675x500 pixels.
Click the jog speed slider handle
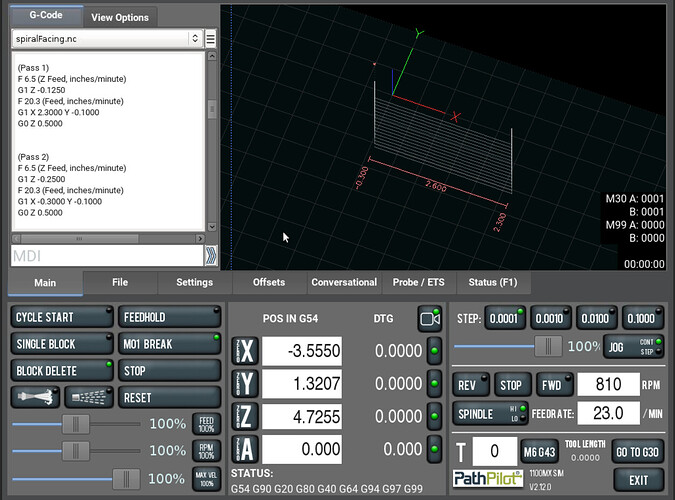point(548,346)
